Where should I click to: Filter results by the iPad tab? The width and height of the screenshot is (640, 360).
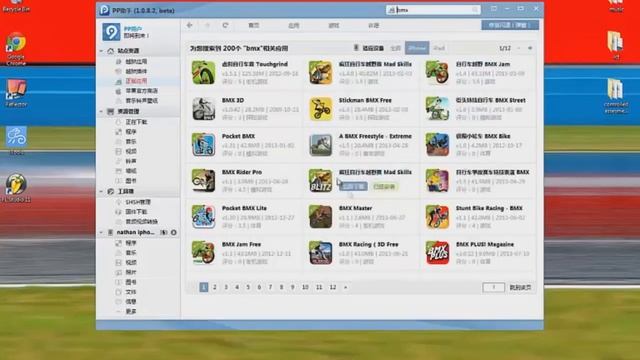pos(439,48)
